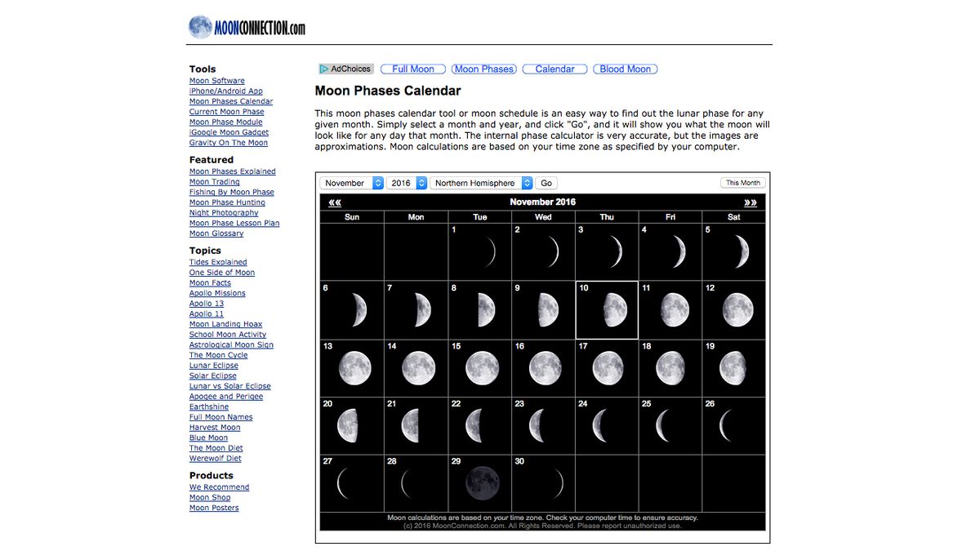
Task: Click the moon on November 20
Action: [347, 426]
